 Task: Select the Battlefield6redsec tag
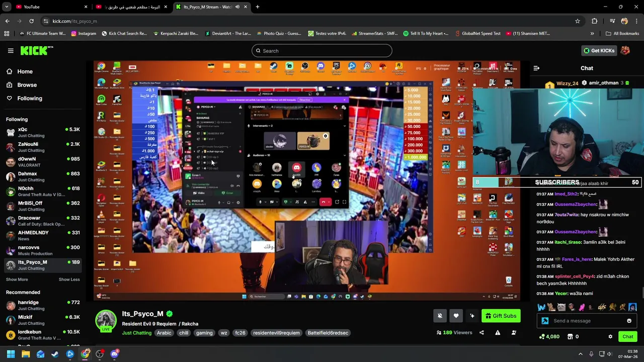click(328, 333)
